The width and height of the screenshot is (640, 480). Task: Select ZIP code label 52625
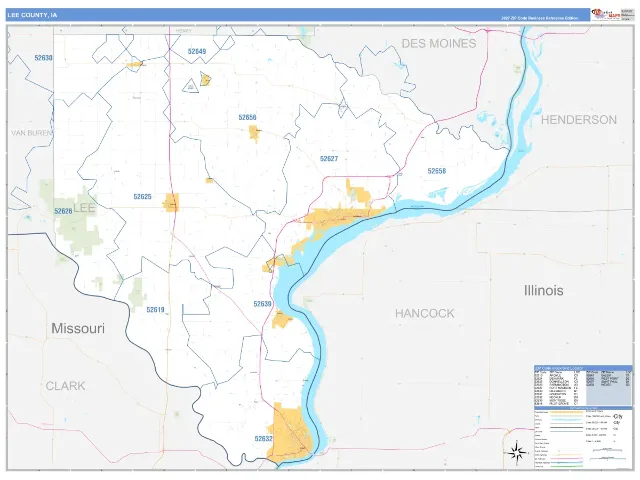coord(142,197)
